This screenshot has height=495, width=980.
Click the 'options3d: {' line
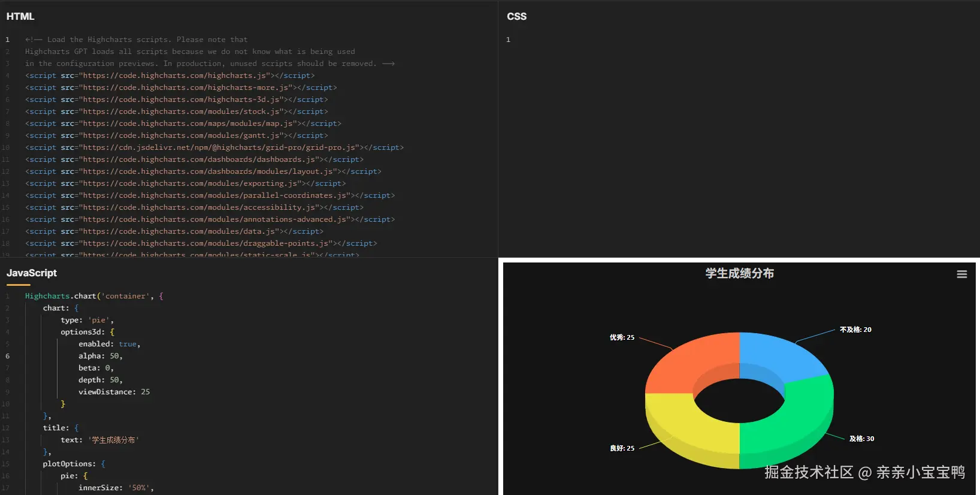point(87,332)
